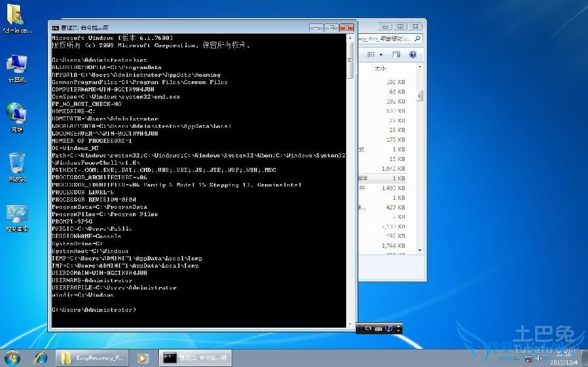Switch to the EasyRecovery_P... taskbar button

[x=92, y=358]
